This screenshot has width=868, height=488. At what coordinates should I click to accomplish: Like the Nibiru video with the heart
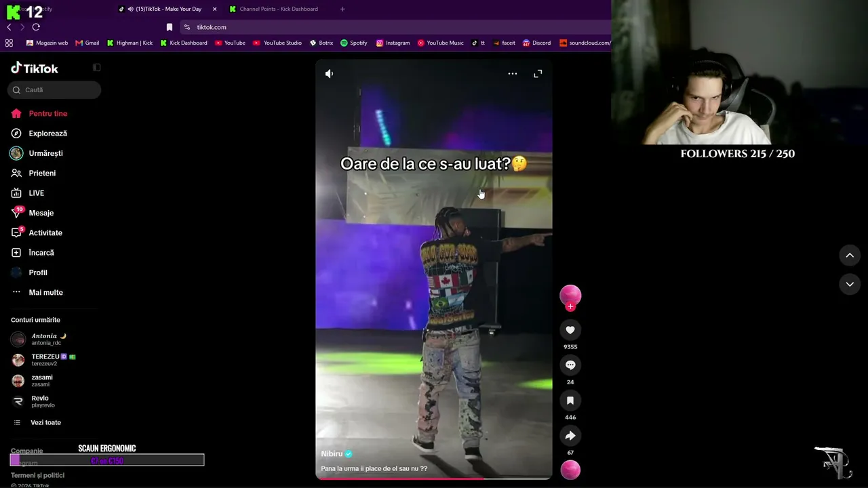coord(570,330)
